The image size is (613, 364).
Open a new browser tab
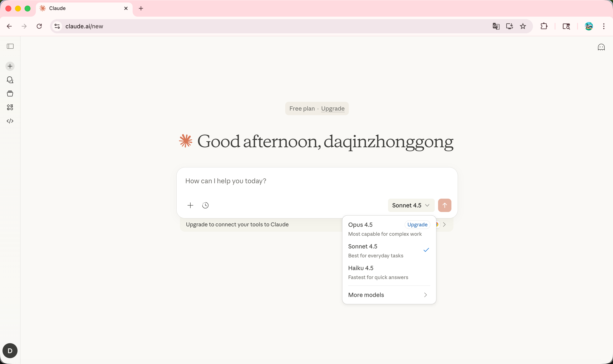(x=141, y=8)
